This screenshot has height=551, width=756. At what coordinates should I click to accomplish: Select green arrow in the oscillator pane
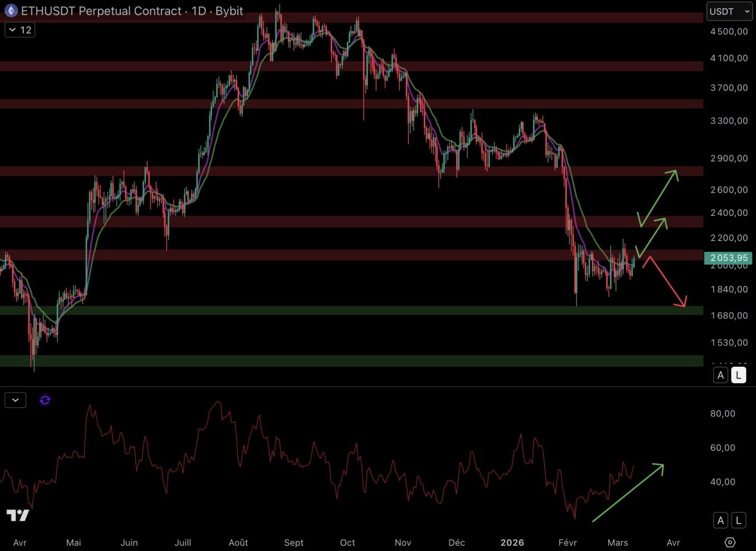[x=627, y=493]
